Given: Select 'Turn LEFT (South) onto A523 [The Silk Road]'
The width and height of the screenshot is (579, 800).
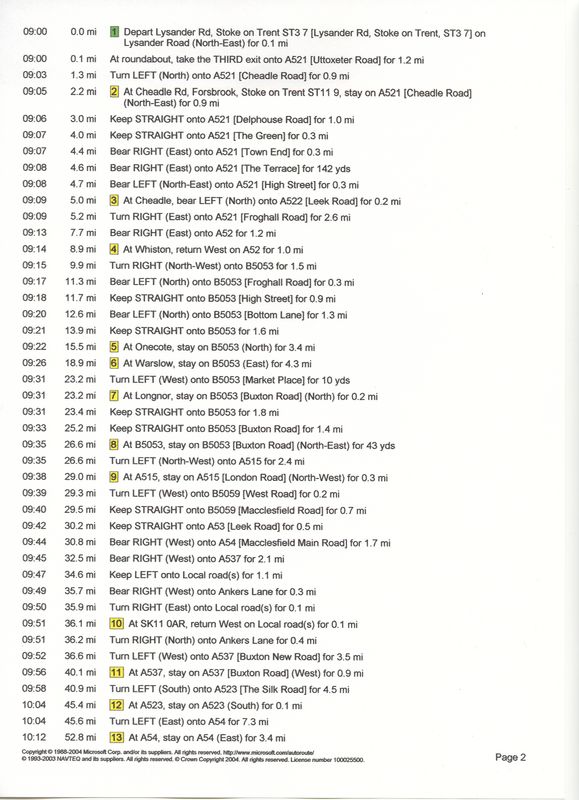Looking at the screenshot, I should pos(230,689).
